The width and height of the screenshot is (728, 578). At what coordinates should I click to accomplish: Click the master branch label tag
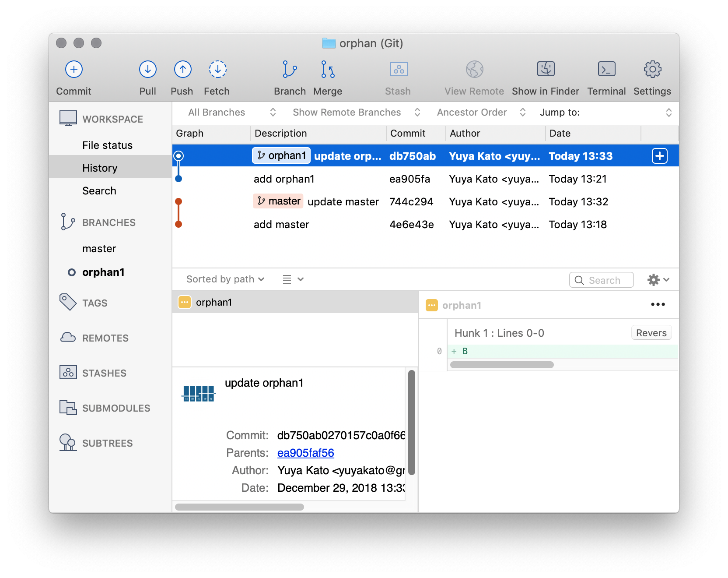[x=278, y=201]
